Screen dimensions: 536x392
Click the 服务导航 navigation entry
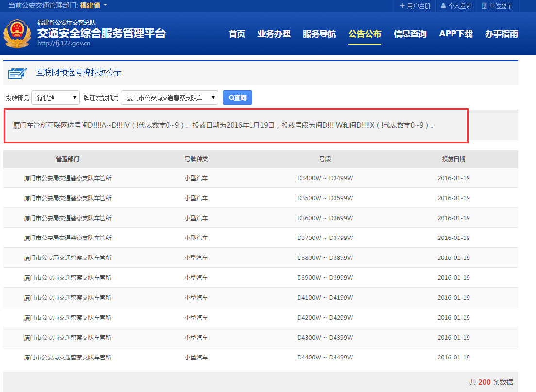point(319,34)
